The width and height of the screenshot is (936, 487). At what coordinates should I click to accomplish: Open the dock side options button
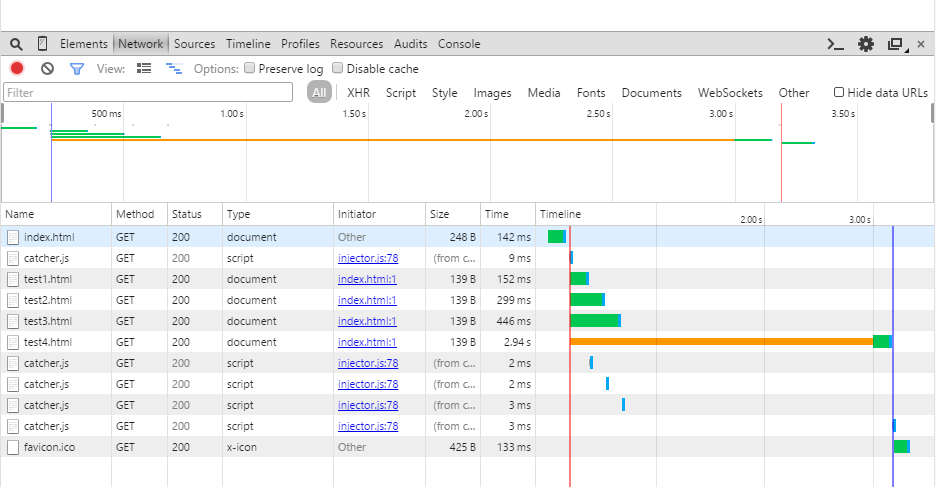tap(896, 44)
